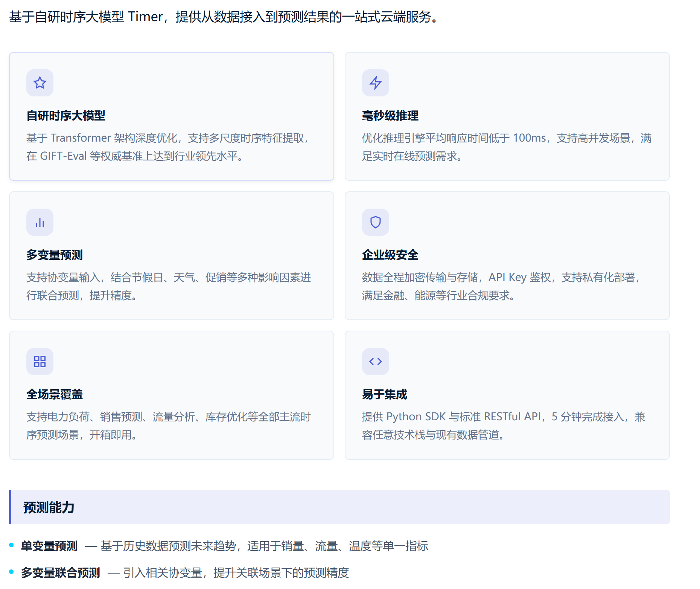Click the 100ms response time description
The image size is (700, 589).
[507, 147]
